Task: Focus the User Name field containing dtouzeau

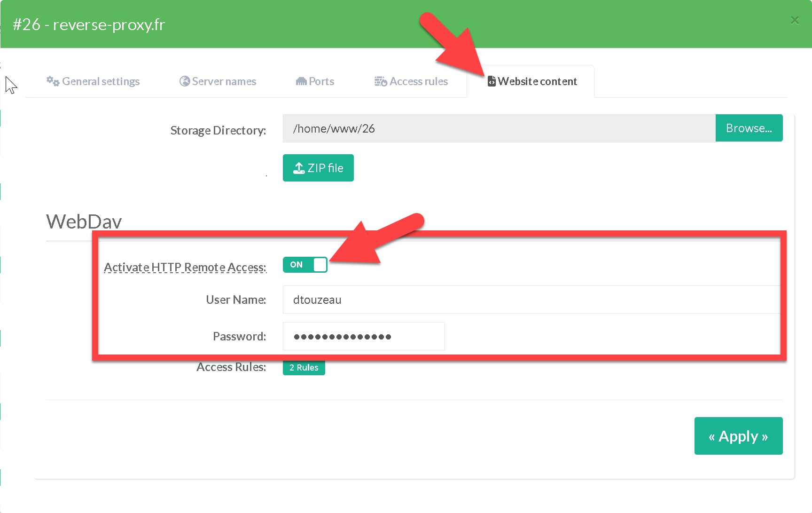Action: click(x=531, y=300)
